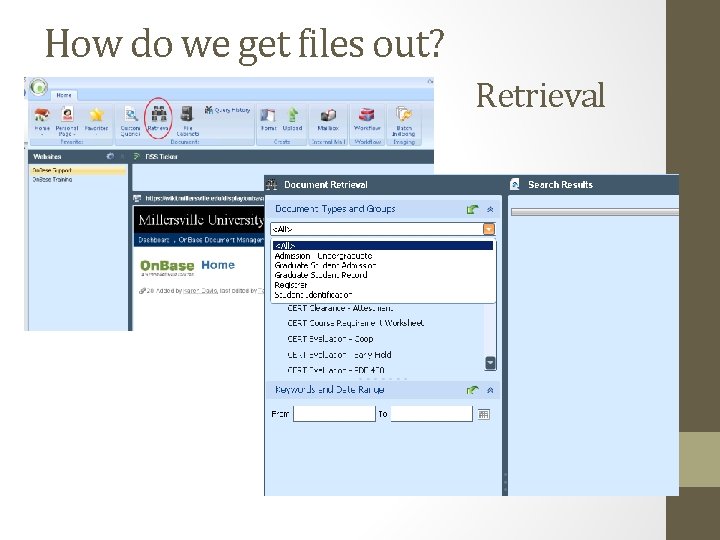The height and width of the screenshot is (540, 720).
Task: Click the OnBase Home logo
Action: click(187, 267)
